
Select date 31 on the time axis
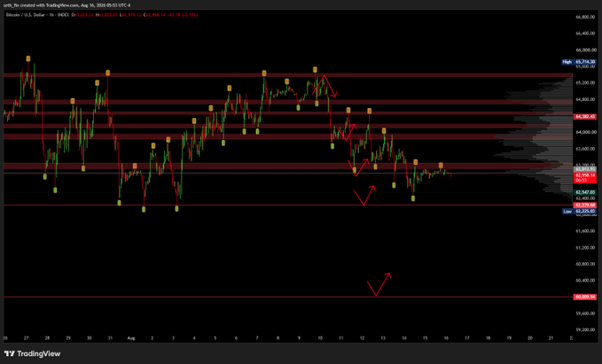pyautogui.click(x=110, y=338)
